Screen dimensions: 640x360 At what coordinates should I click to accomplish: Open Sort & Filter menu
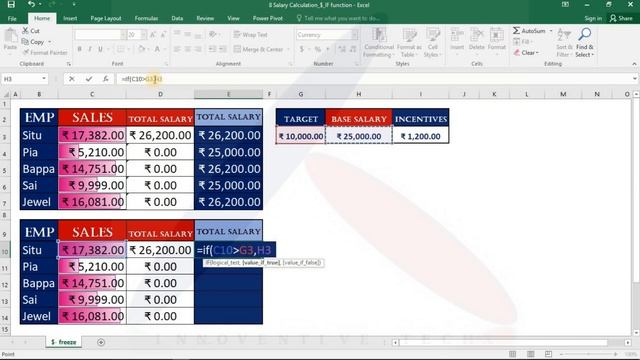[x=564, y=42]
